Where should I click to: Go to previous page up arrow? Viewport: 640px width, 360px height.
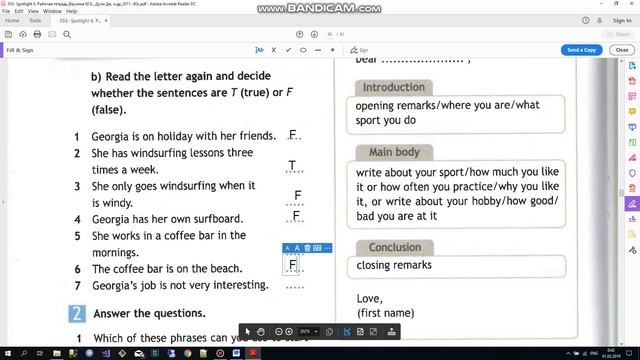(x=299, y=34)
